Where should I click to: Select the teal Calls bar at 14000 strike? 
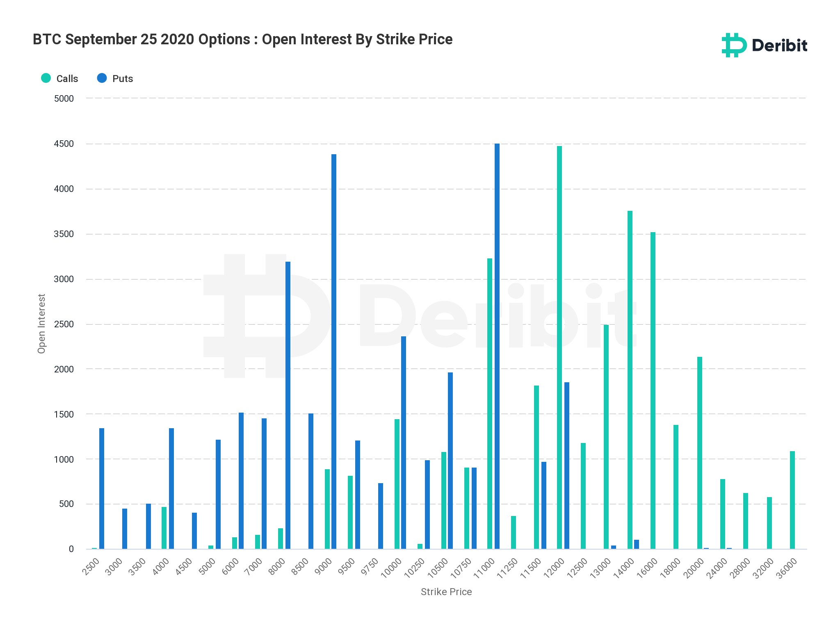630,380
